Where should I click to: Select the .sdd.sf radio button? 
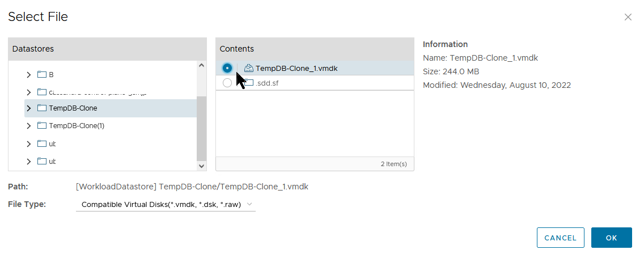[x=227, y=83]
